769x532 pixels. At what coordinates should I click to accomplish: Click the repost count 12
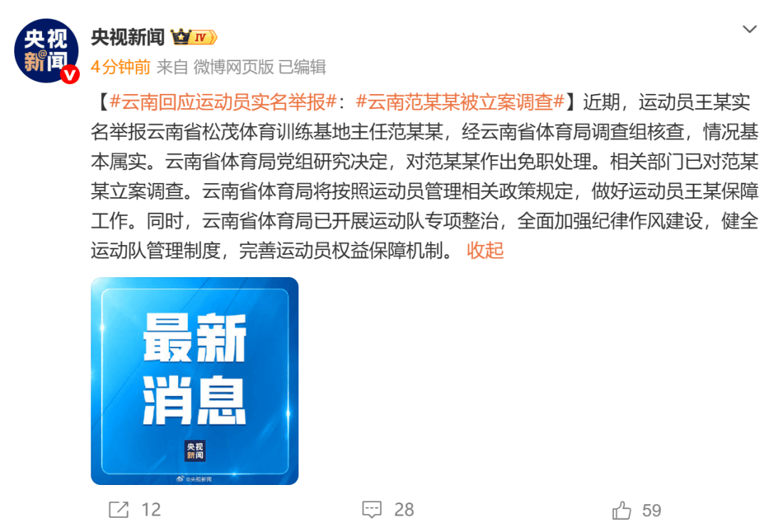[x=151, y=510]
